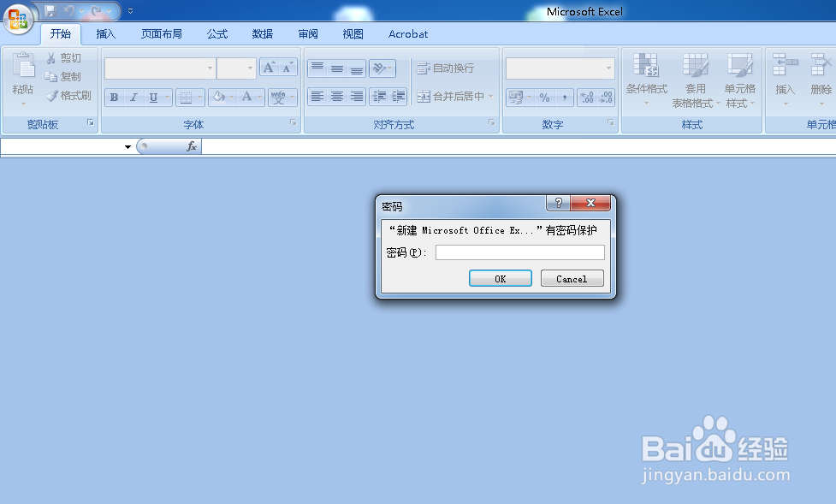Screen dimensions: 836x504
Task: Click the help question mark in dialog
Action: click(558, 203)
